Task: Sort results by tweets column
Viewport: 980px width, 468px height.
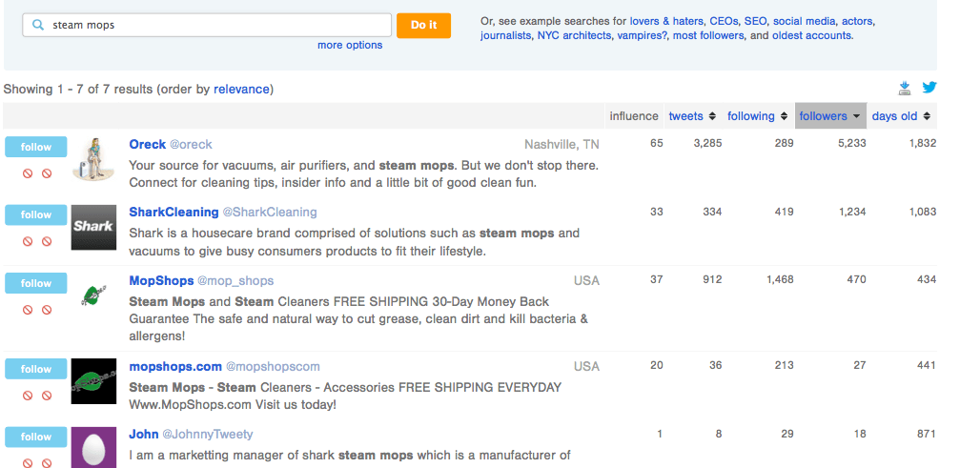Action: [x=692, y=116]
